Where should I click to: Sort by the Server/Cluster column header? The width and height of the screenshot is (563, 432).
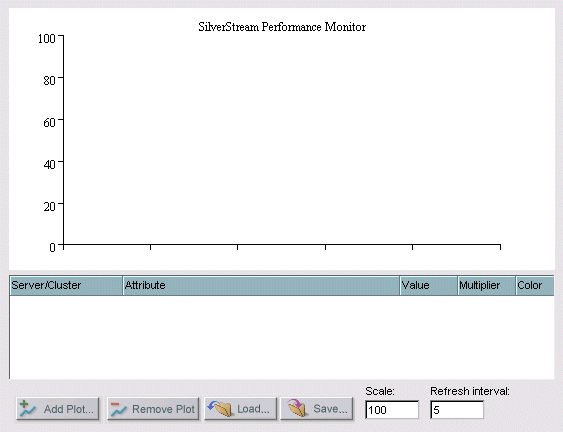pyautogui.click(x=66, y=285)
